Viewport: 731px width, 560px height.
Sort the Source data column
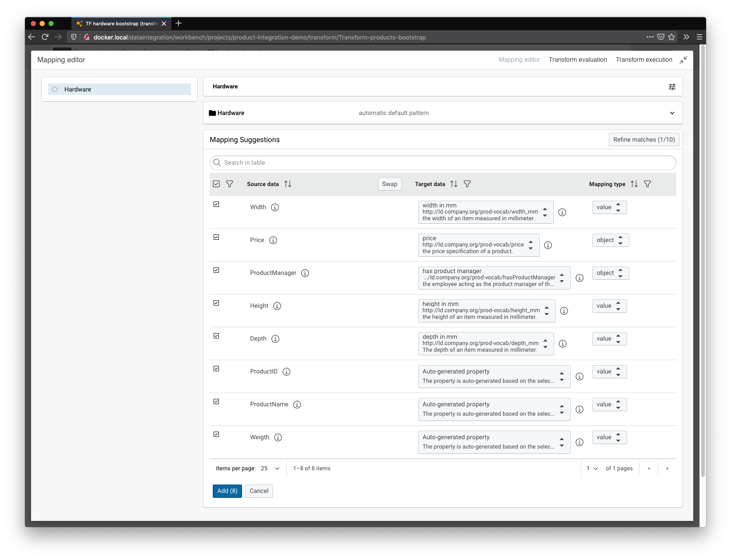(288, 184)
